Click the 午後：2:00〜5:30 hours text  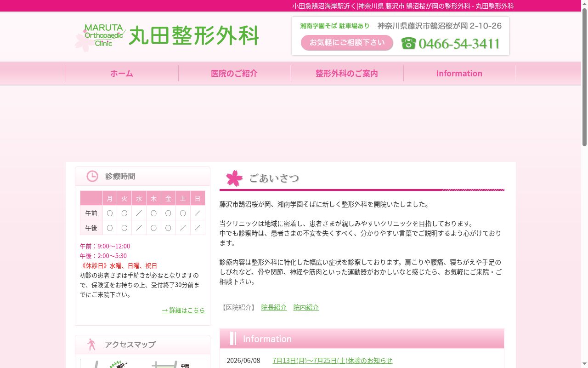point(103,256)
